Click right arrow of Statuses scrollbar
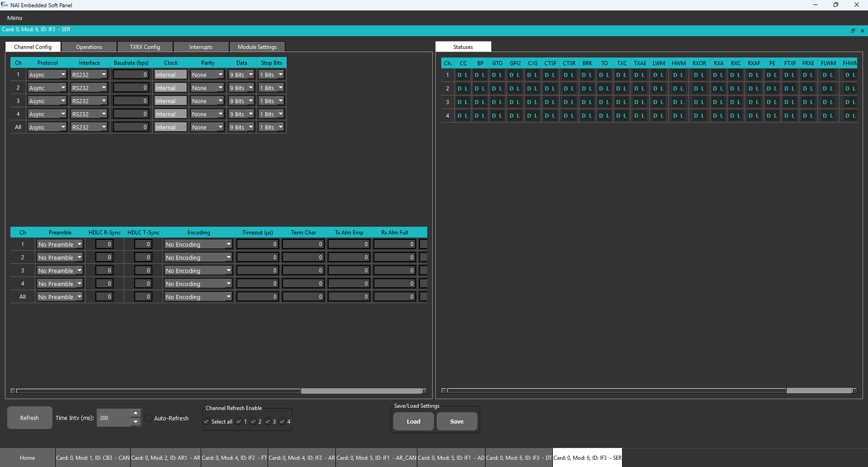 click(854, 391)
